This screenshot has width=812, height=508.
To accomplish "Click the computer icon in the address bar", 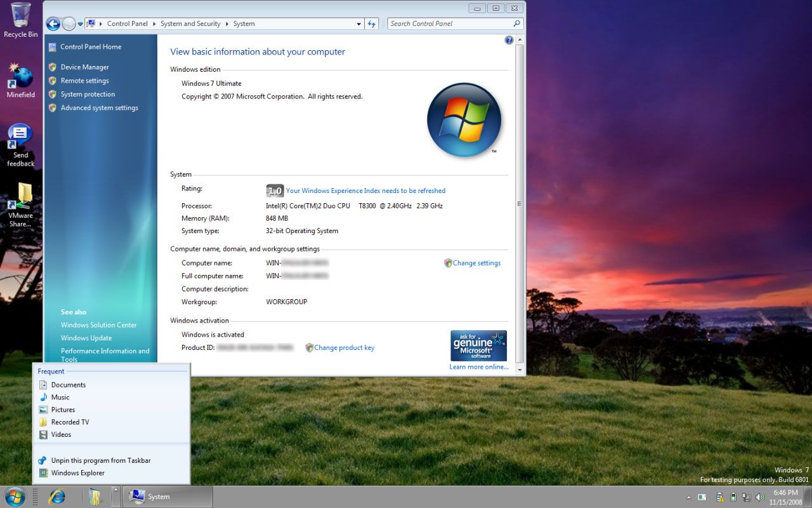I will 91,23.
